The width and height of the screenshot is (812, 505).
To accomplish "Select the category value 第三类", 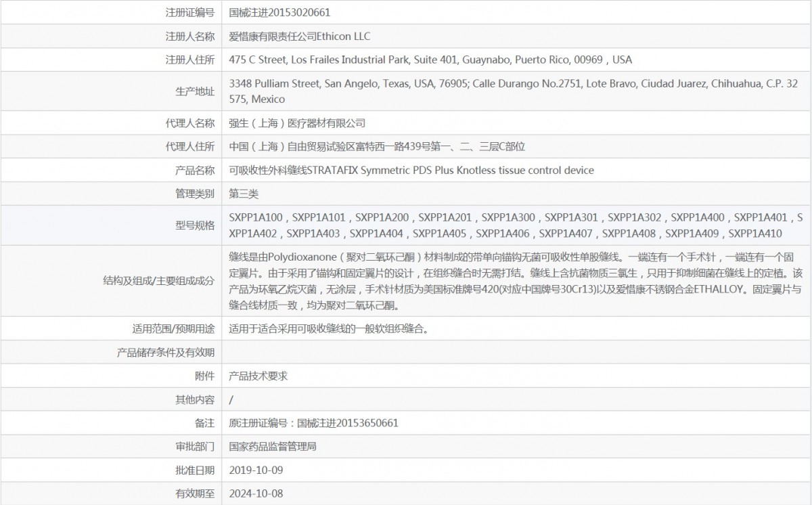I will click(244, 194).
